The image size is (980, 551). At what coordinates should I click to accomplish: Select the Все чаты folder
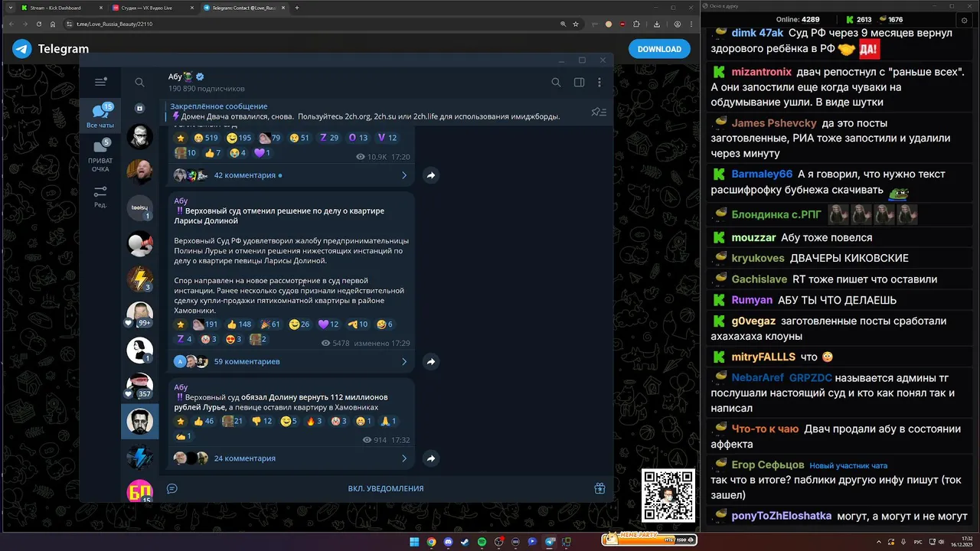point(100,116)
